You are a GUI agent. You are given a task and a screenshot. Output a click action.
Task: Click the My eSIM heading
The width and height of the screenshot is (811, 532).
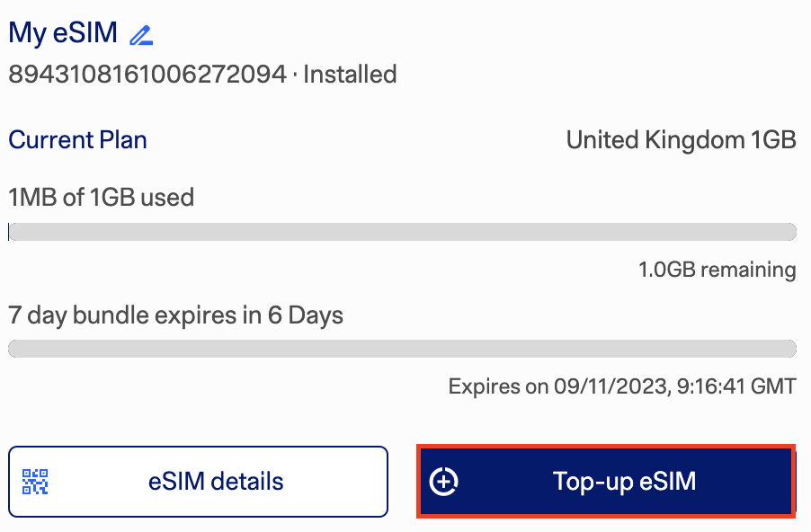pyautogui.click(x=60, y=32)
